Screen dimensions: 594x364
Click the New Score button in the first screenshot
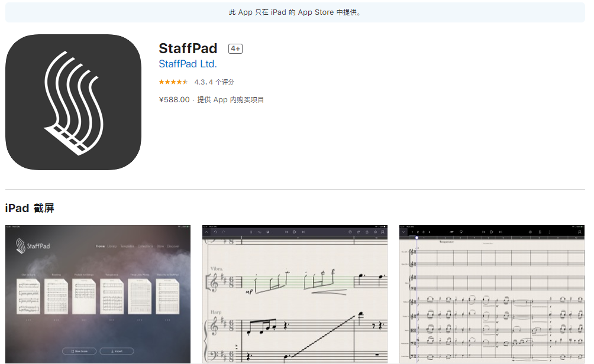click(79, 351)
